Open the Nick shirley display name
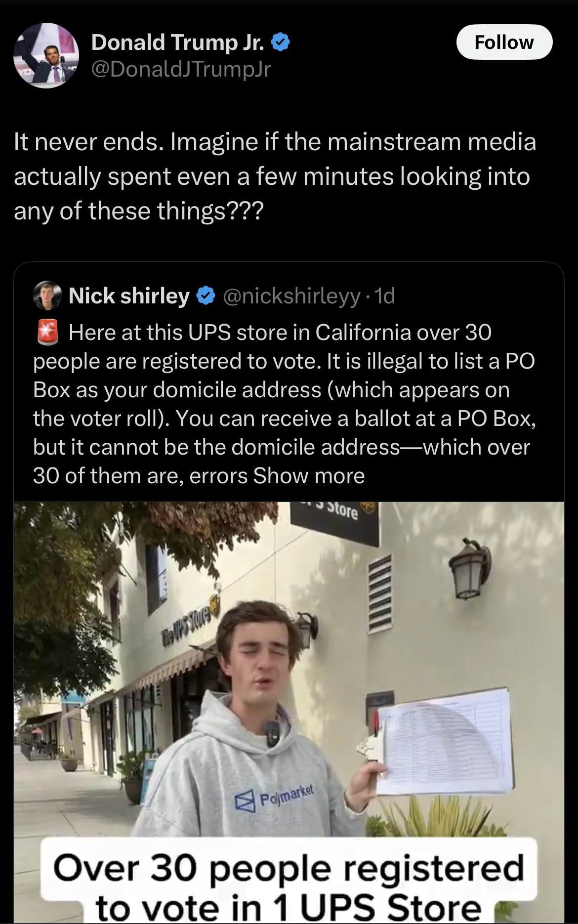Screen dimensions: 578x924 pos(129,295)
